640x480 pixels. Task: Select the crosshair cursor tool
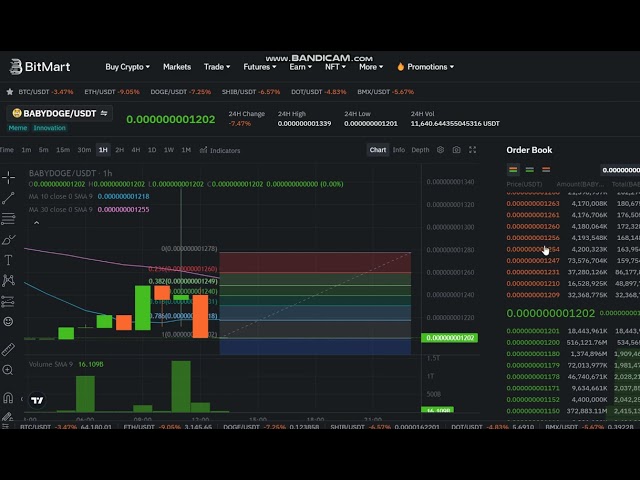(8, 177)
